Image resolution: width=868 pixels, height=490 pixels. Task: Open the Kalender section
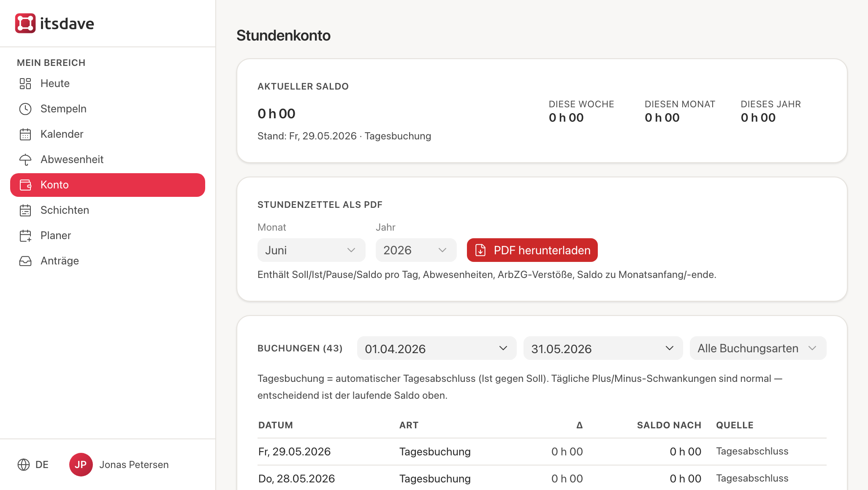[x=108, y=134]
